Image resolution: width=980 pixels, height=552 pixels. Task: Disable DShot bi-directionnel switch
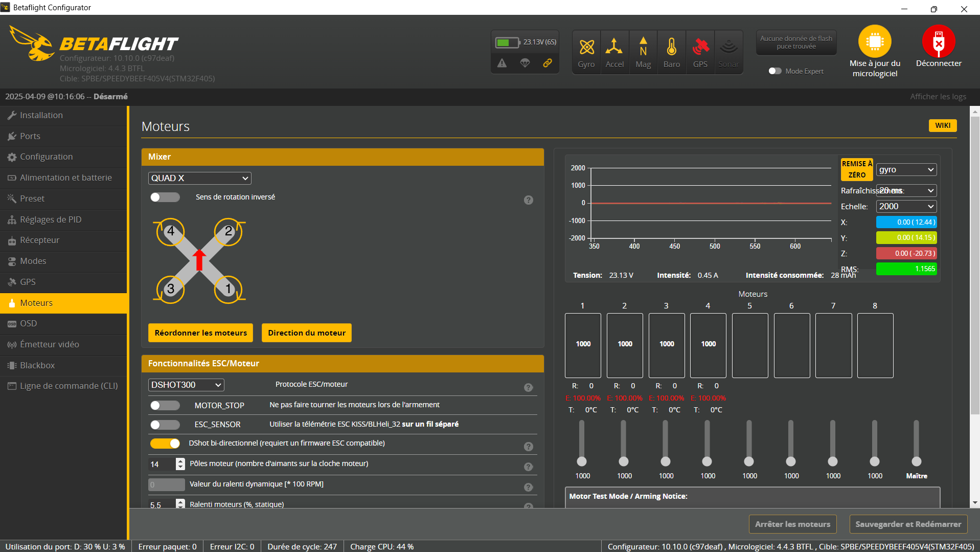165,443
